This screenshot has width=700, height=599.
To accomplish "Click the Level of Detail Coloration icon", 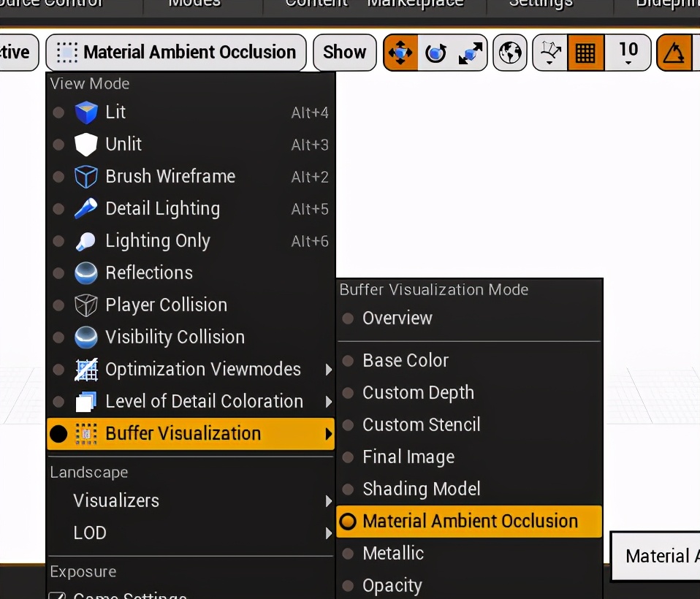I will [x=86, y=401].
